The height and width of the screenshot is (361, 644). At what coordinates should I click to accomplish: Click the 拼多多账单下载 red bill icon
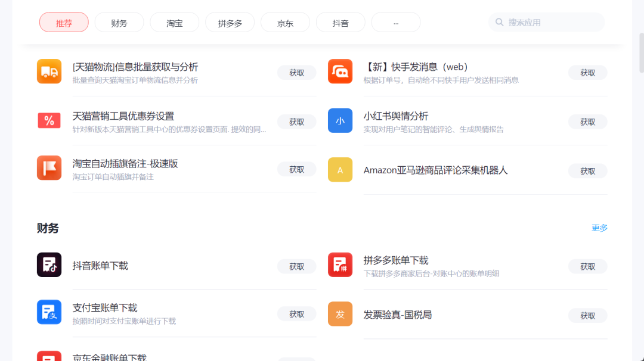(340, 264)
